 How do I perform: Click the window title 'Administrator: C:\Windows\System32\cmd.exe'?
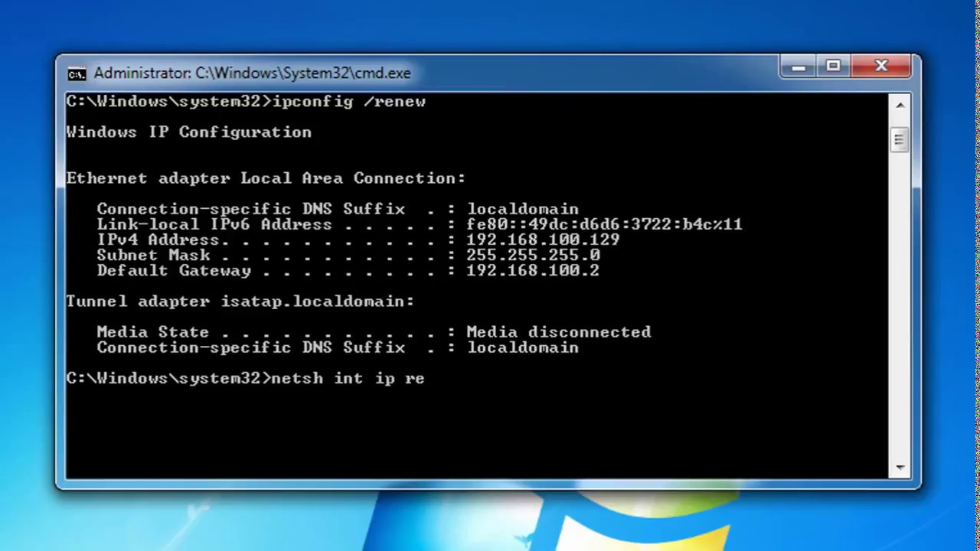point(252,73)
